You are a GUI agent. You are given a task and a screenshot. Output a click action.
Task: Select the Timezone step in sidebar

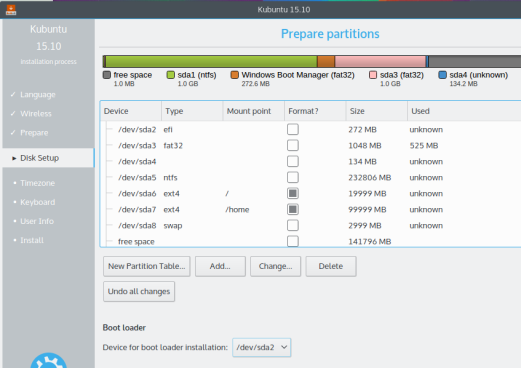pos(37,183)
